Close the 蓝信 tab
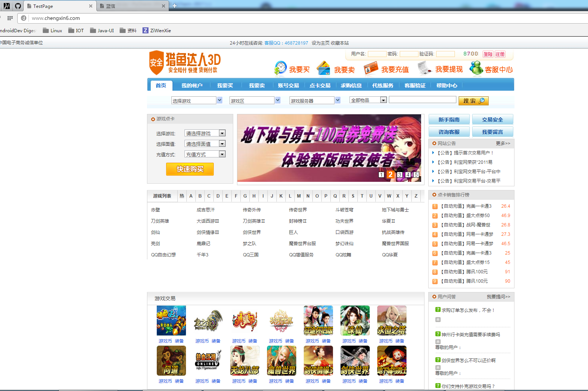Screen dimensions: 588x391 pyautogui.click(x=163, y=6)
